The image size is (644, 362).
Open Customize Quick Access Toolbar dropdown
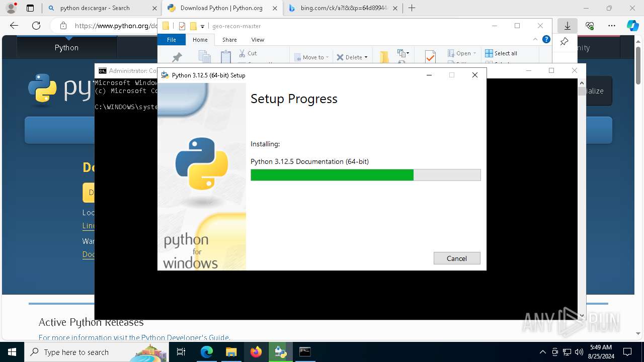pos(202,26)
